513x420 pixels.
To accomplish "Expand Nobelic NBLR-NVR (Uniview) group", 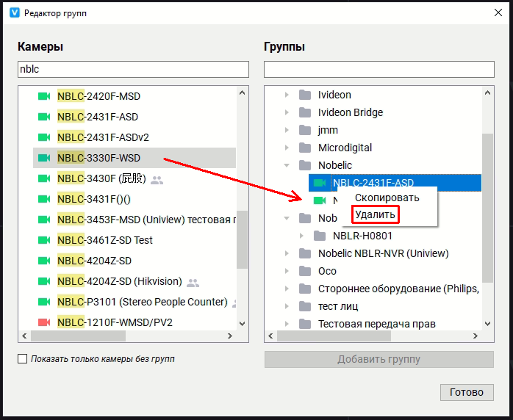I will pos(287,253).
